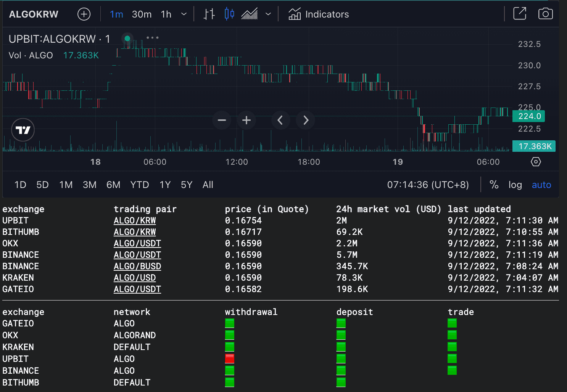
Task: Click the 24h market vol (USD) header
Action: coord(388,209)
